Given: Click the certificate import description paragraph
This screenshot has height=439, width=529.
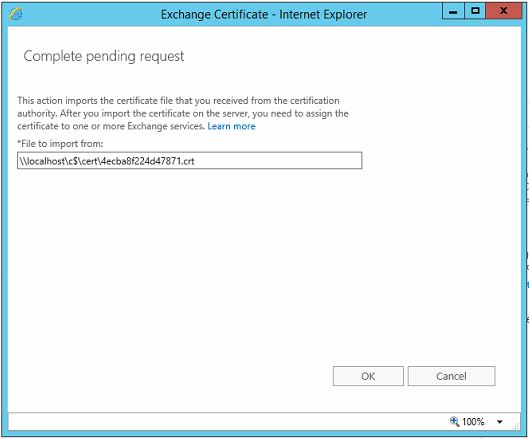Looking at the screenshot, I should tap(183, 113).
